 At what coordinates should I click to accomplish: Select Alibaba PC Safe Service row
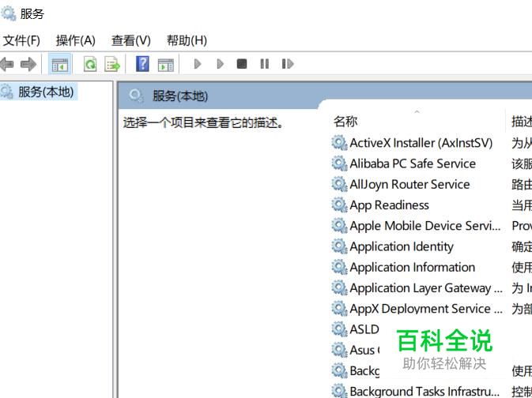click(413, 163)
